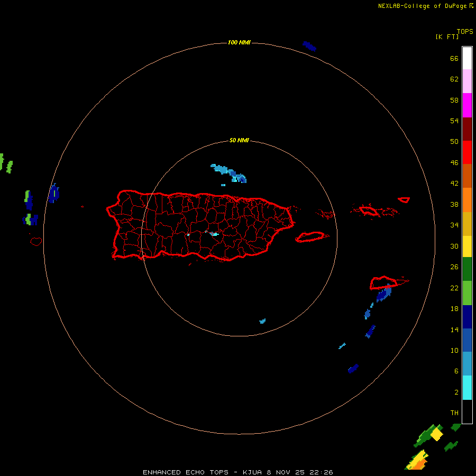
Task: Select the dark orange legend swatch
Action: pos(467,176)
